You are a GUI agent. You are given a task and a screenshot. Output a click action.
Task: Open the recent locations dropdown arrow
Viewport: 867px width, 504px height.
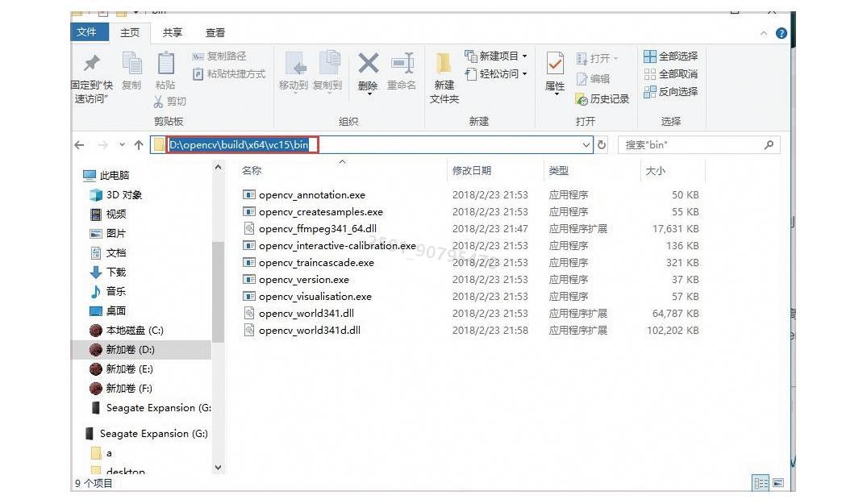coord(122,145)
